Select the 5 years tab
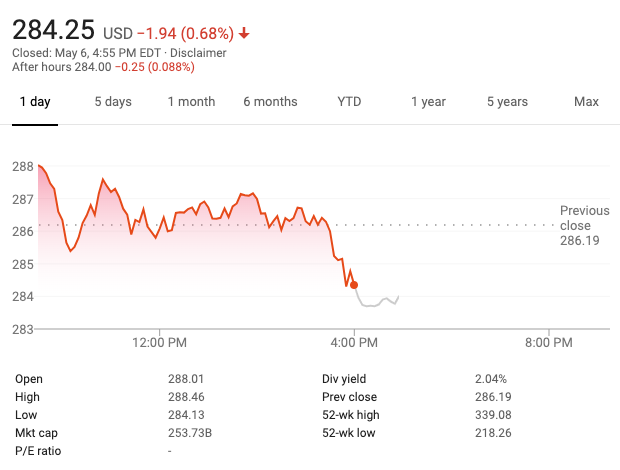The height and width of the screenshot is (470, 620). pyautogui.click(x=507, y=102)
